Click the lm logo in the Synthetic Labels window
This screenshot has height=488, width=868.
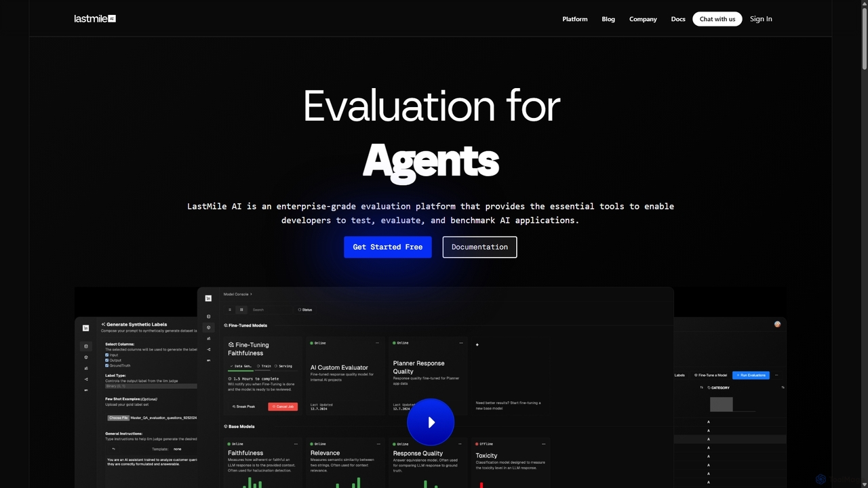click(x=86, y=328)
